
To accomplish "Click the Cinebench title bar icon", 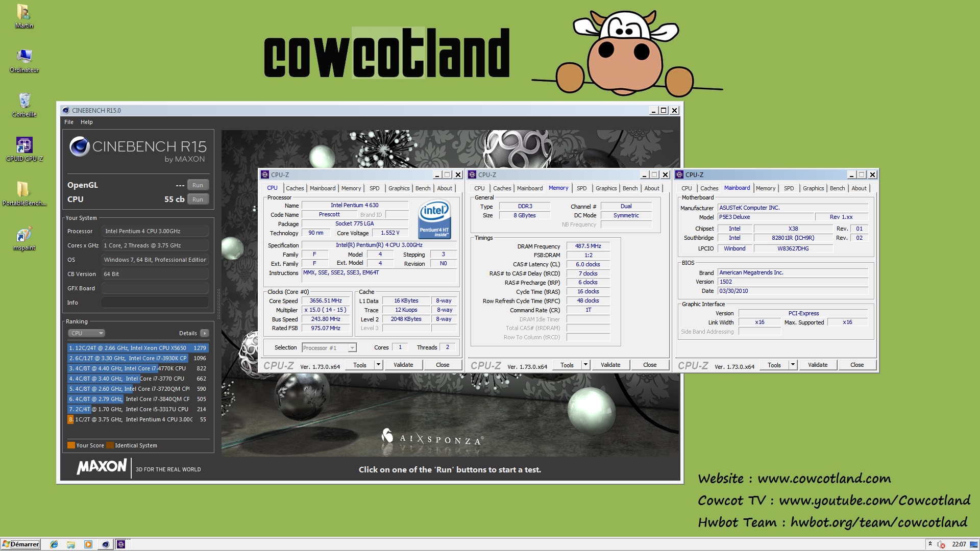I will [x=65, y=110].
